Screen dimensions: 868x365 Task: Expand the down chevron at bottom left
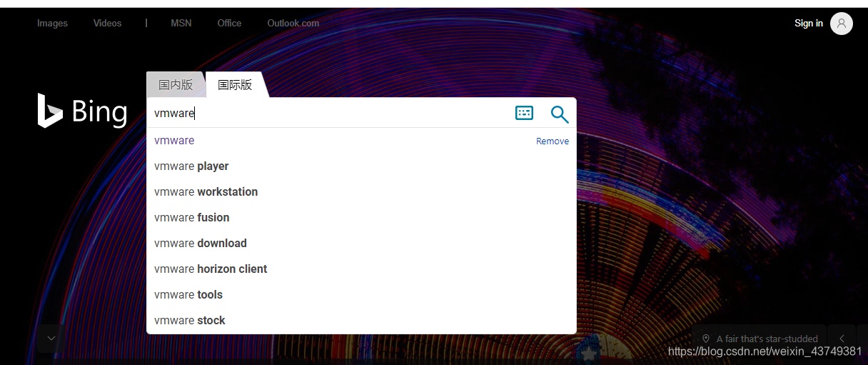pos(51,339)
